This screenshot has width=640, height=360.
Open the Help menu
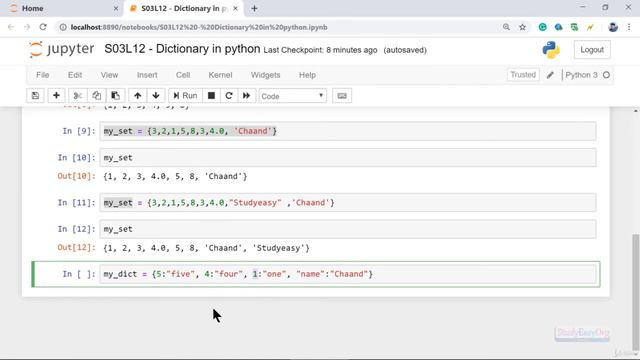coord(307,75)
